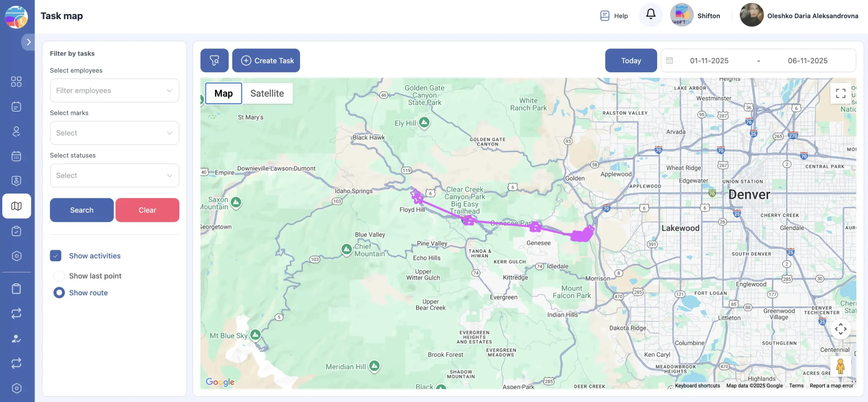
Task: Select the Show route radio button
Action: [x=59, y=293]
